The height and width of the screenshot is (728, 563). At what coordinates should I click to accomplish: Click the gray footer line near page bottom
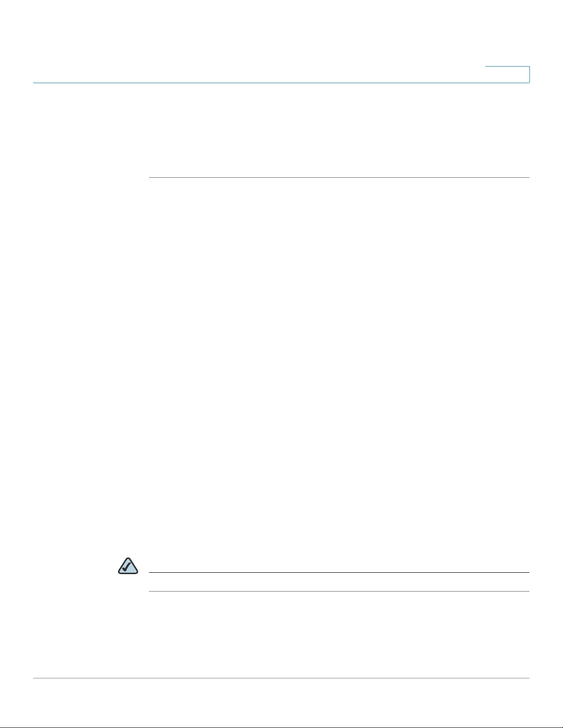pos(281,678)
